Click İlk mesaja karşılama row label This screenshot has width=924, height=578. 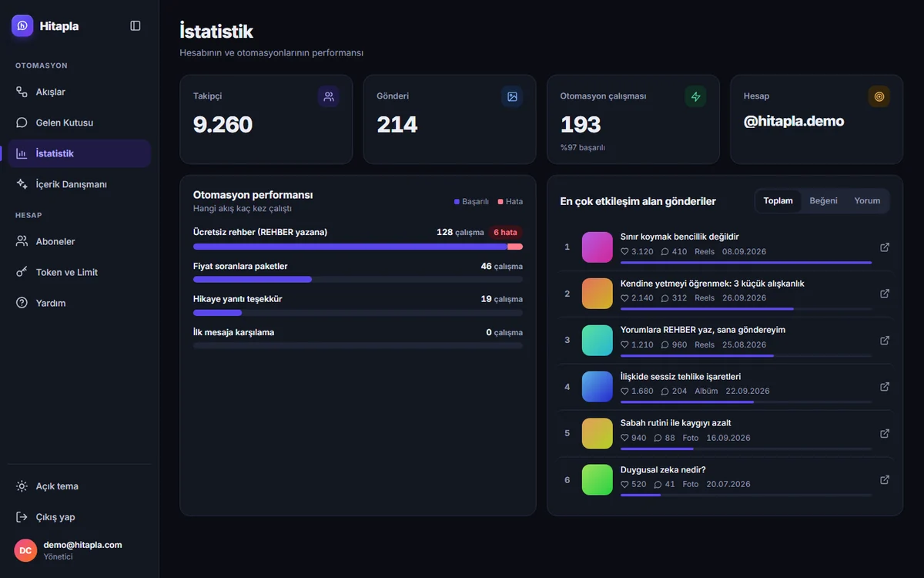pyautogui.click(x=233, y=332)
